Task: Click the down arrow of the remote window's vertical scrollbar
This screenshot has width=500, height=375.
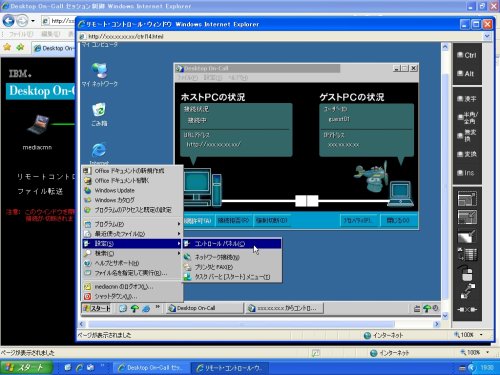Action: tap(445, 315)
